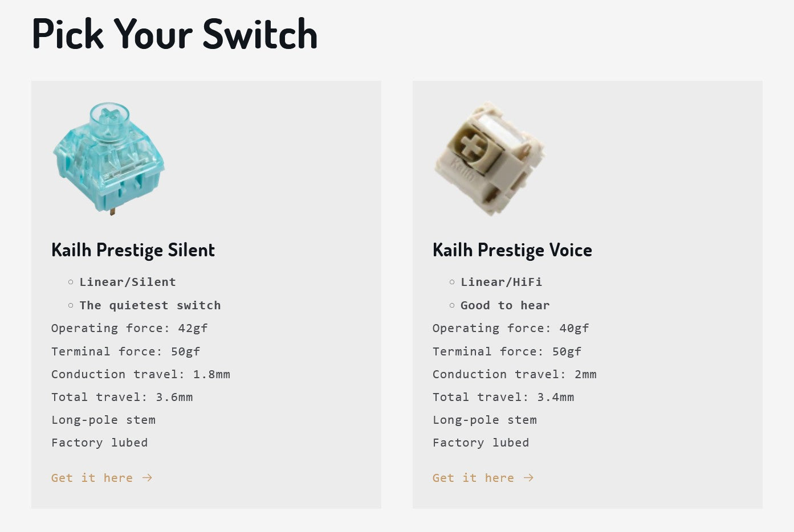794x532 pixels.
Task: Click the "Pick Your Switch" heading
Action: (x=174, y=34)
